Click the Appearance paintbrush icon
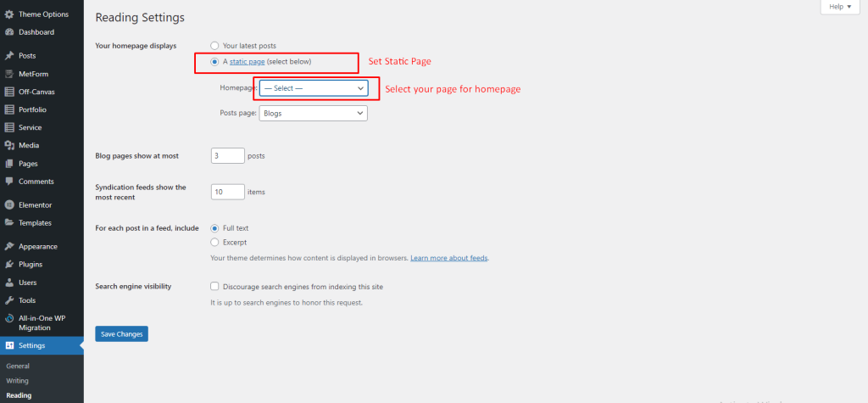Viewport: 868px width, 403px height. 9,247
